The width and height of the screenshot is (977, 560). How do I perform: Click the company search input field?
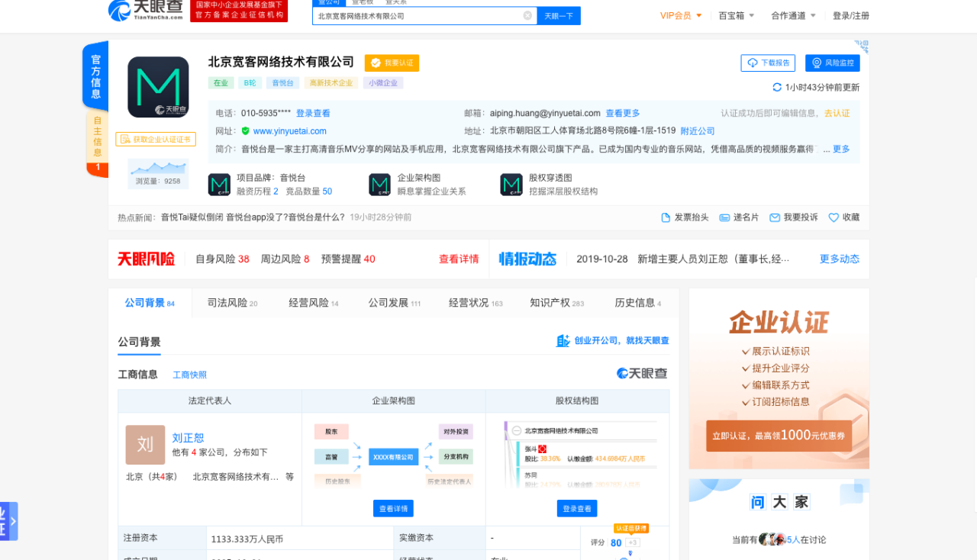click(418, 15)
